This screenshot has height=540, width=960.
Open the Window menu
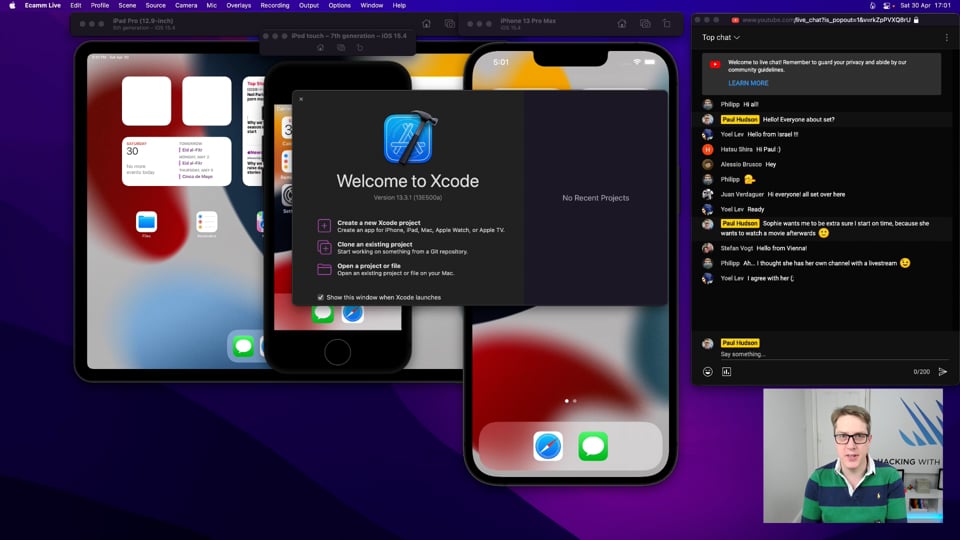coord(371,6)
